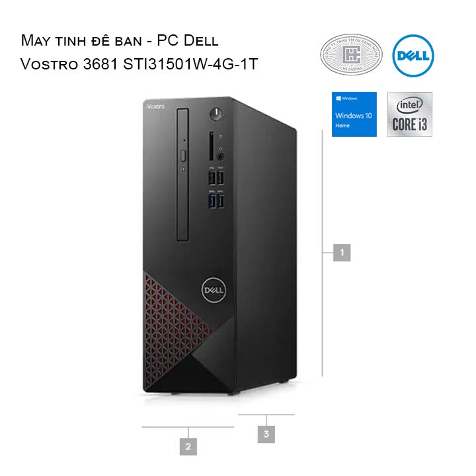The width and height of the screenshot is (476, 476).
Task: Click the blue Dell logo badge
Action: pos(413,56)
